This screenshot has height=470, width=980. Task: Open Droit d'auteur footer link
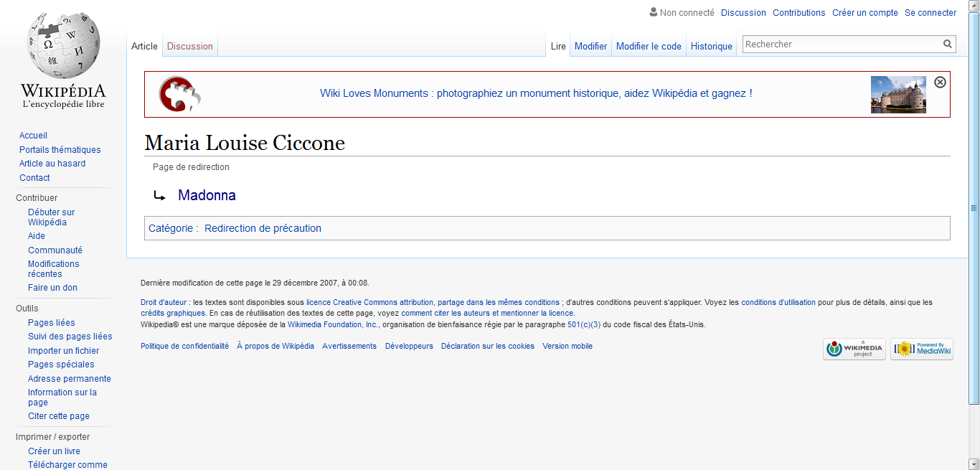(164, 303)
